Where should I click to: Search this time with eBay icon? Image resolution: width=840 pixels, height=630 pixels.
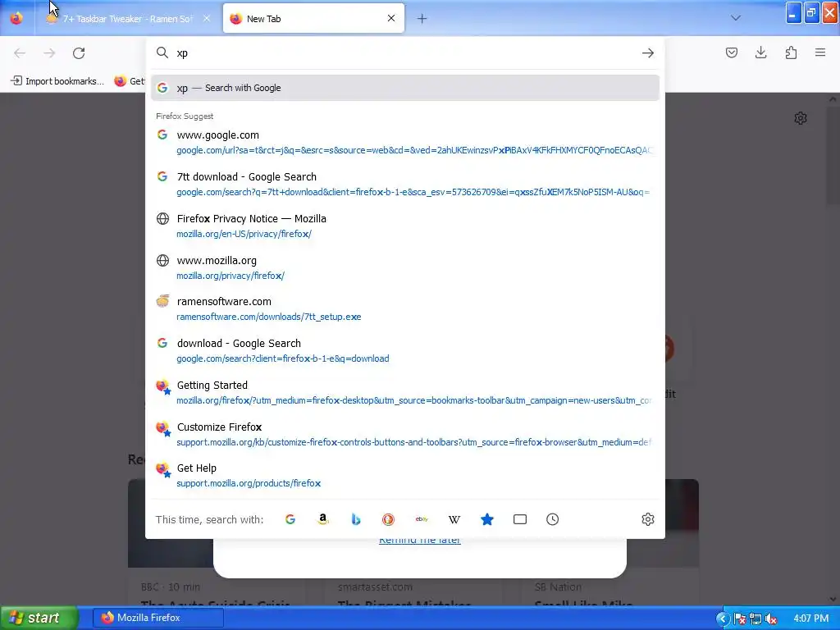tap(422, 519)
